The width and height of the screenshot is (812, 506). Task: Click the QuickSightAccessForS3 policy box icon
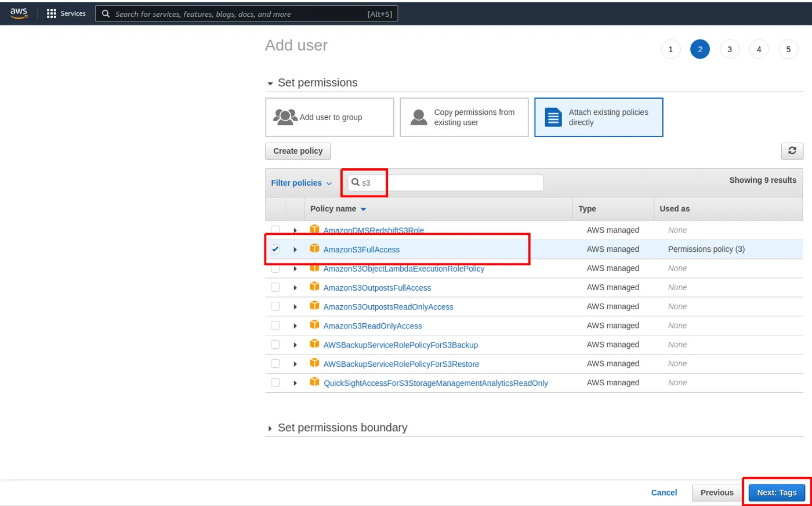point(314,382)
